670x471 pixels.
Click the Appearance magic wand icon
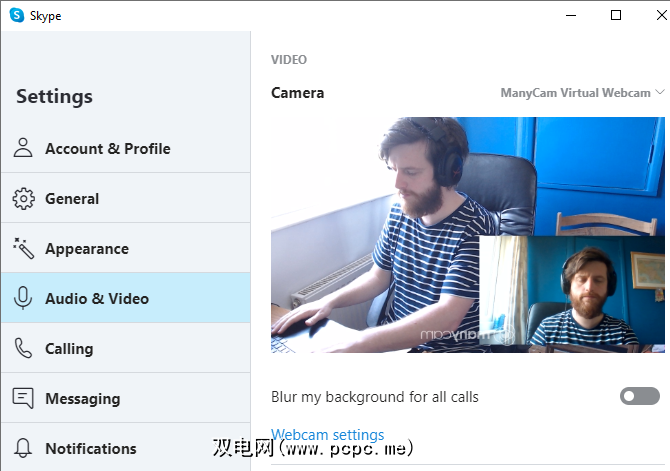tap(23, 249)
